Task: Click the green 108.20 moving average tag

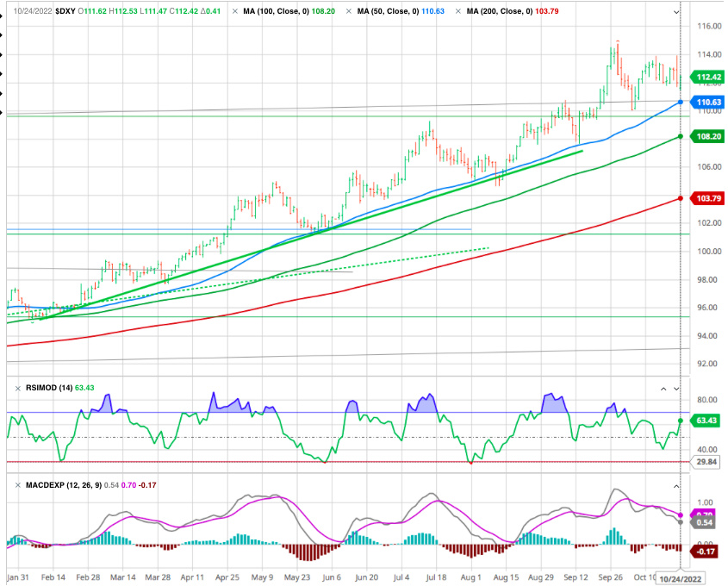Action: point(707,136)
